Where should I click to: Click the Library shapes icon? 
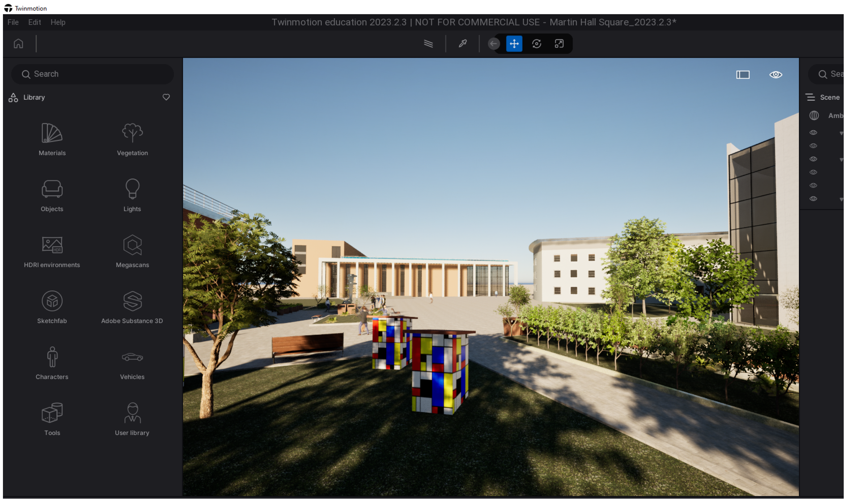pos(13,98)
